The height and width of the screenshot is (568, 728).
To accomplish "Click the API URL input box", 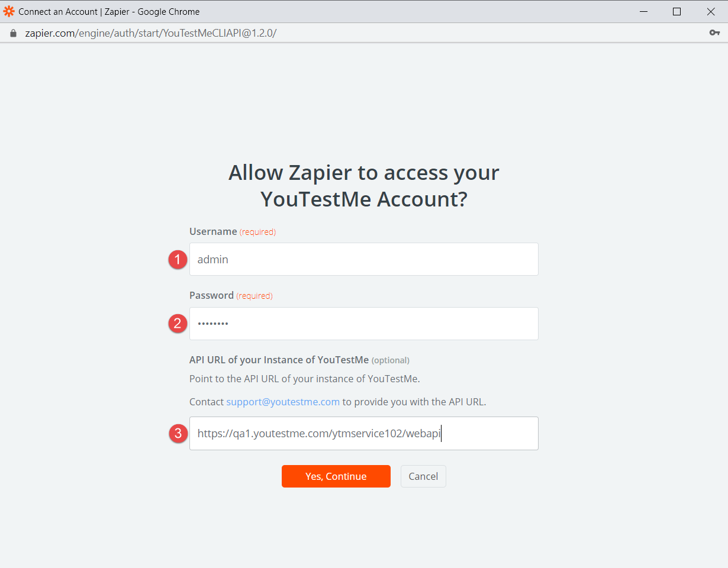I will pos(363,434).
